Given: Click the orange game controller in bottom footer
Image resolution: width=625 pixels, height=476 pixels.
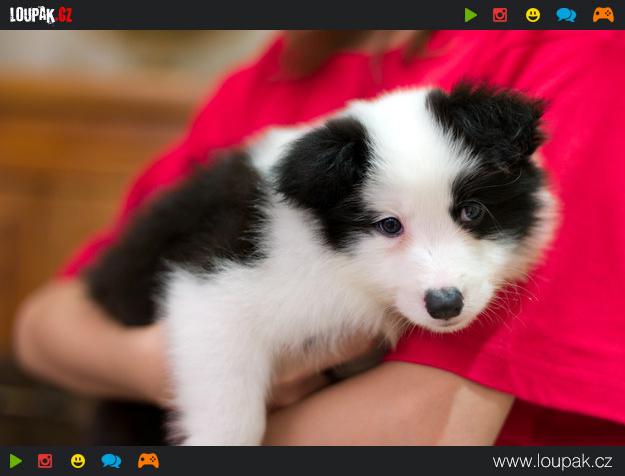Looking at the screenshot, I should tap(148, 461).
